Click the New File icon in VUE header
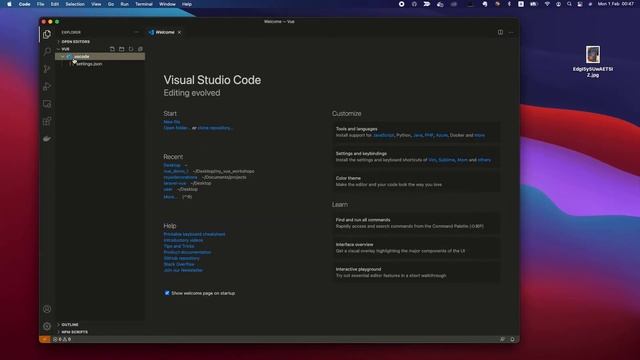 pos(112,49)
